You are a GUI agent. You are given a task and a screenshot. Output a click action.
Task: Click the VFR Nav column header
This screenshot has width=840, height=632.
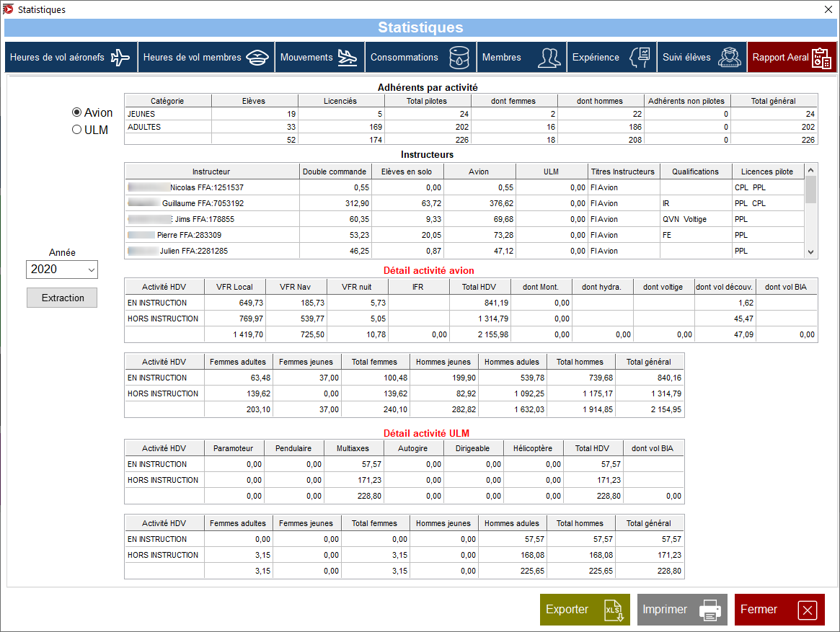[295, 287]
